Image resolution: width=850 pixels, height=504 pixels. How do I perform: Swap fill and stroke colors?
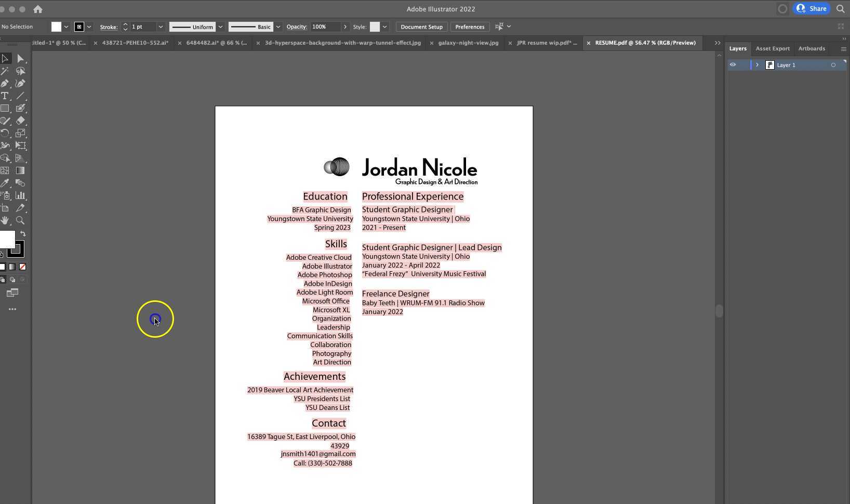[x=23, y=234]
